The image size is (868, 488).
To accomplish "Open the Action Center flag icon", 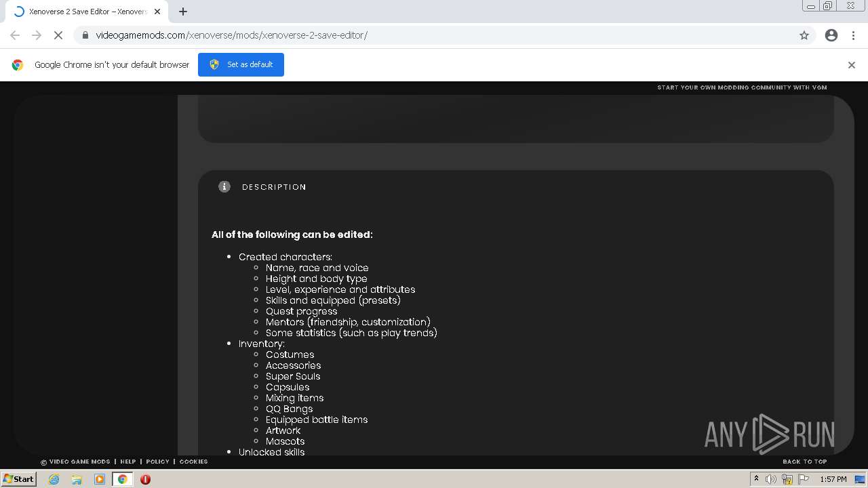I will tap(804, 479).
